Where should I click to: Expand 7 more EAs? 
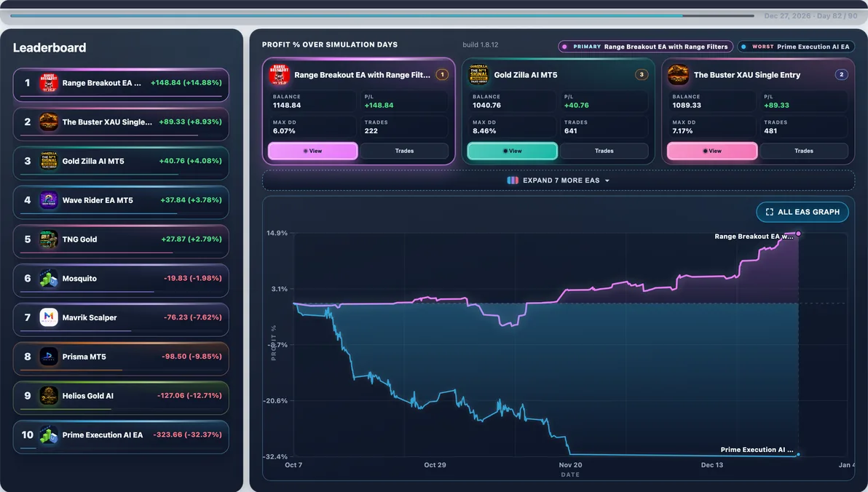(x=559, y=180)
